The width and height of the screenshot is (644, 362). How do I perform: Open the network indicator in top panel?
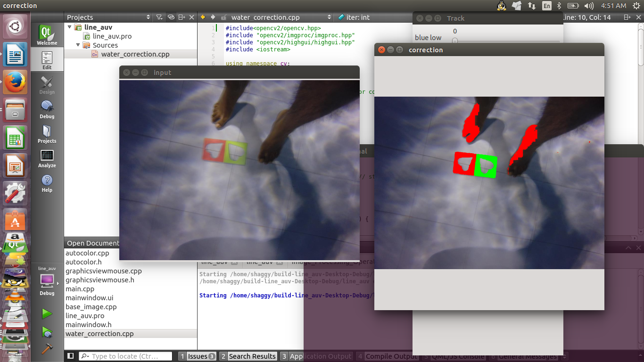click(x=532, y=6)
